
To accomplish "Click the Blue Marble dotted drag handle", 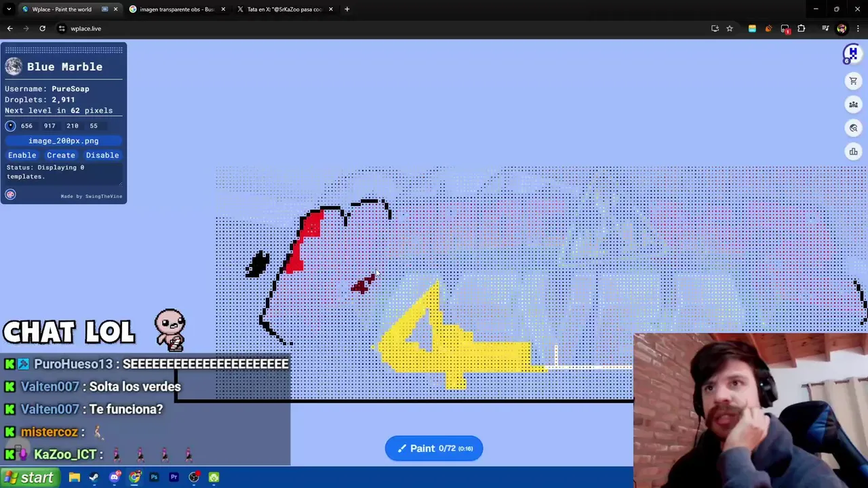I will click(64, 49).
